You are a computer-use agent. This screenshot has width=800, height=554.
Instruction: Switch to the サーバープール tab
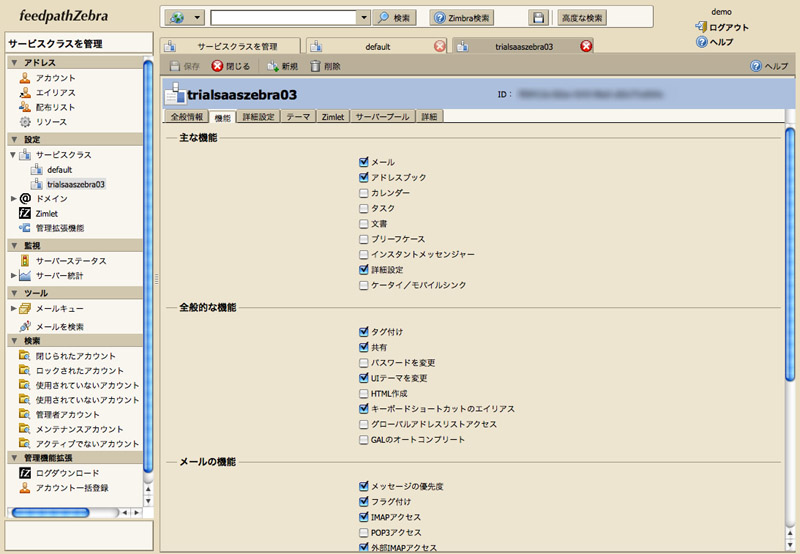pos(382,117)
